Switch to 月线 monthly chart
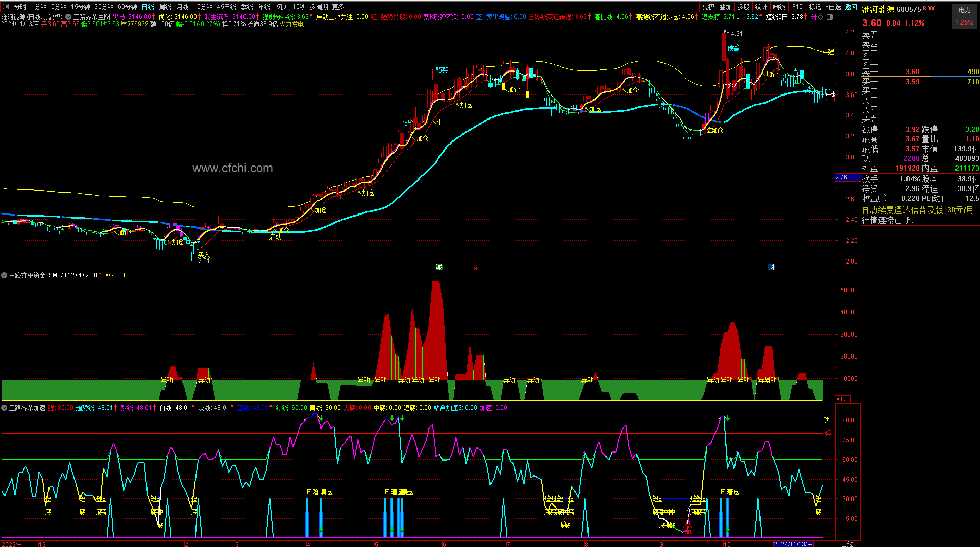The width and height of the screenshot is (980, 547). (183, 7)
